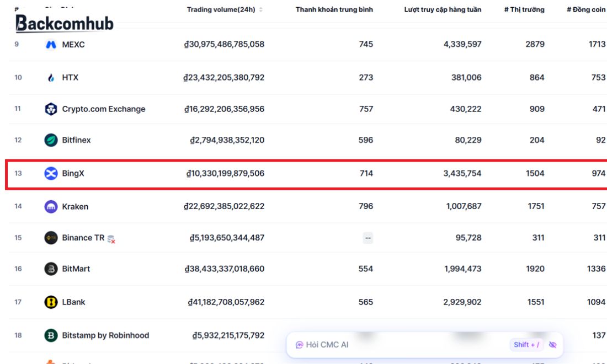Click BingX coin count 974
The image size is (607, 364).
pyautogui.click(x=599, y=173)
